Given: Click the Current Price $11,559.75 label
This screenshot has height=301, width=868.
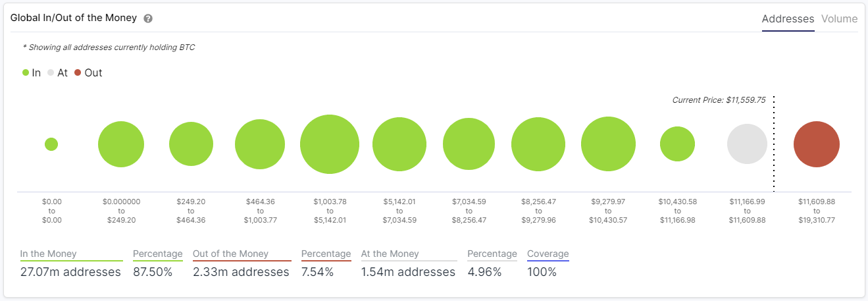Looking at the screenshot, I should click(x=718, y=100).
